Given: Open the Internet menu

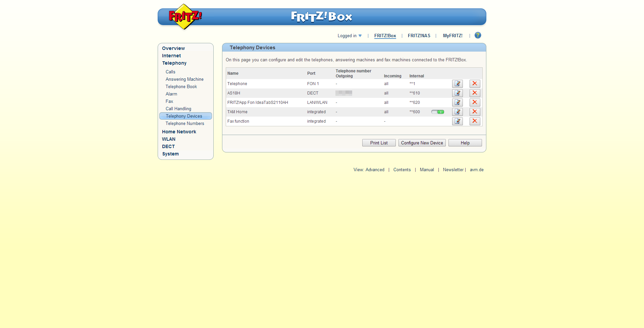Looking at the screenshot, I should click(x=171, y=56).
